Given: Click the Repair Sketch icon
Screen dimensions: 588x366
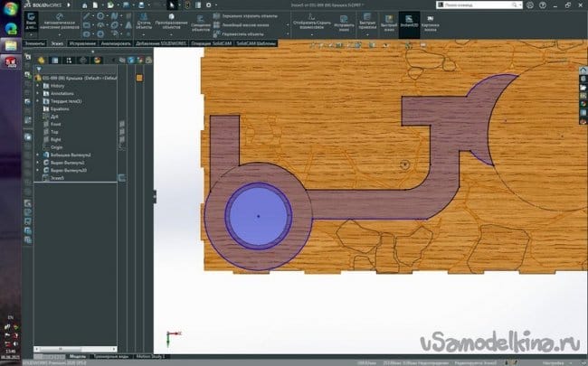Looking at the screenshot, I should click(x=345, y=20).
